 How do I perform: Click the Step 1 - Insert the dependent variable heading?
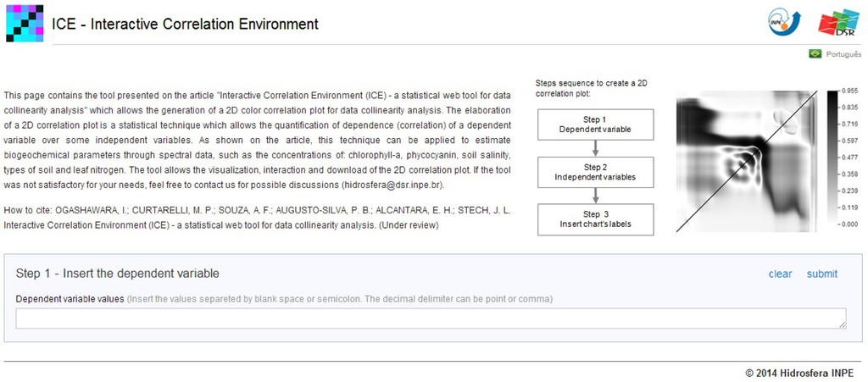click(x=118, y=273)
